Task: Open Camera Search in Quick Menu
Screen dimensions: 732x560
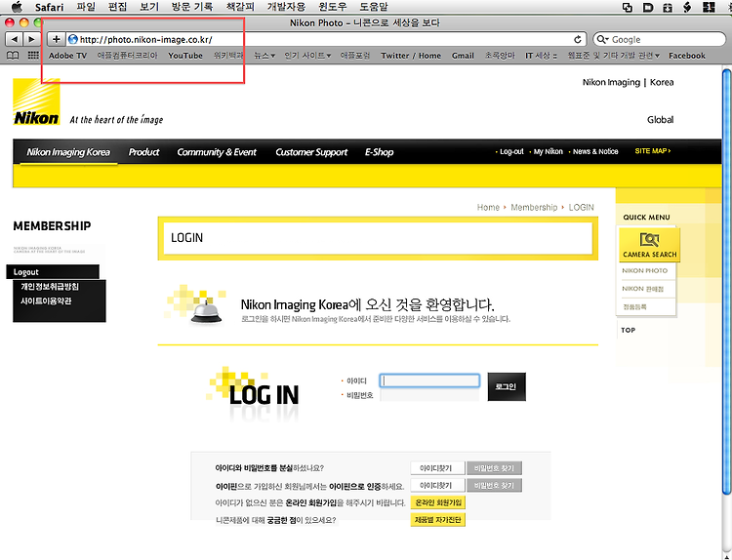Action: coord(649,245)
